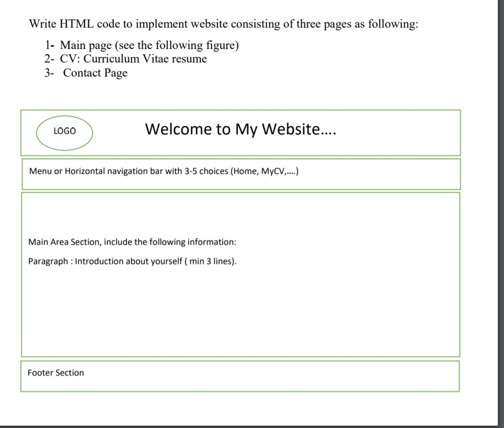
Task: Select the circular logo placeholder
Action: pyautogui.click(x=64, y=132)
